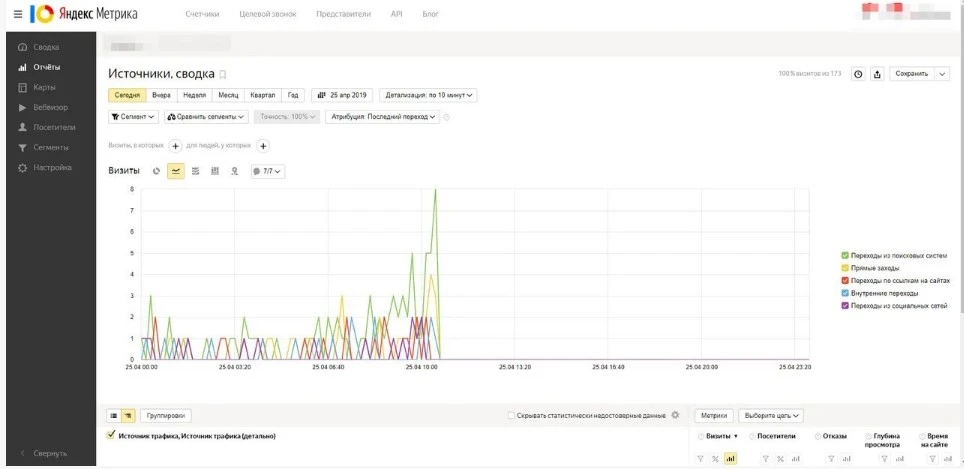Viewport: 964px width, 469px height.
Task: Click highlighted bar chart icon under Визиты
Action: [730, 459]
